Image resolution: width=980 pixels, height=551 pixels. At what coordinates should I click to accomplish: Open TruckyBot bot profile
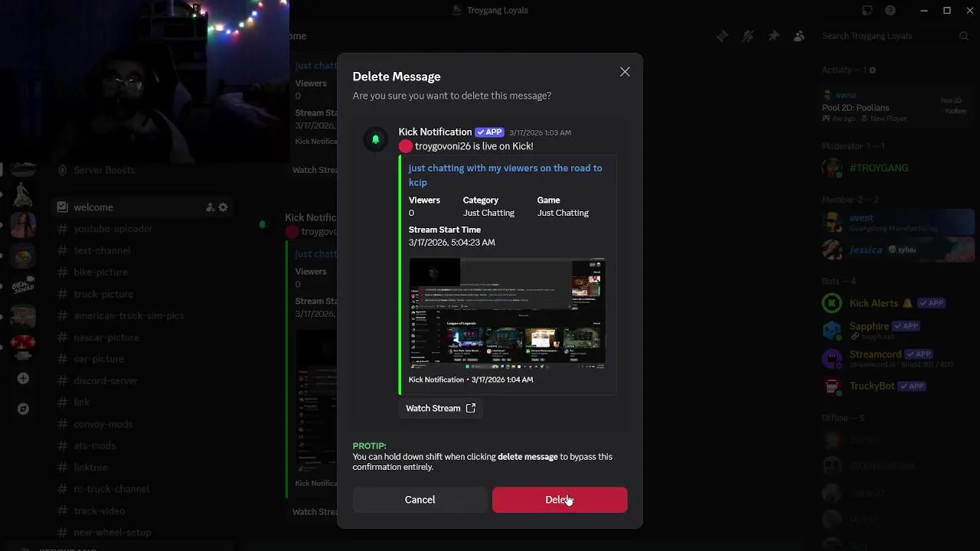pos(897,386)
